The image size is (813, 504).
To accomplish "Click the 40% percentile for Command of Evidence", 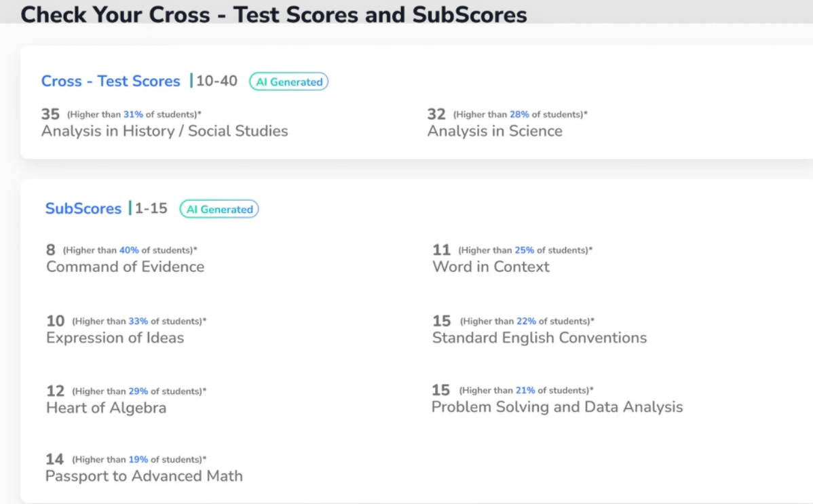I will pyautogui.click(x=129, y=250).
